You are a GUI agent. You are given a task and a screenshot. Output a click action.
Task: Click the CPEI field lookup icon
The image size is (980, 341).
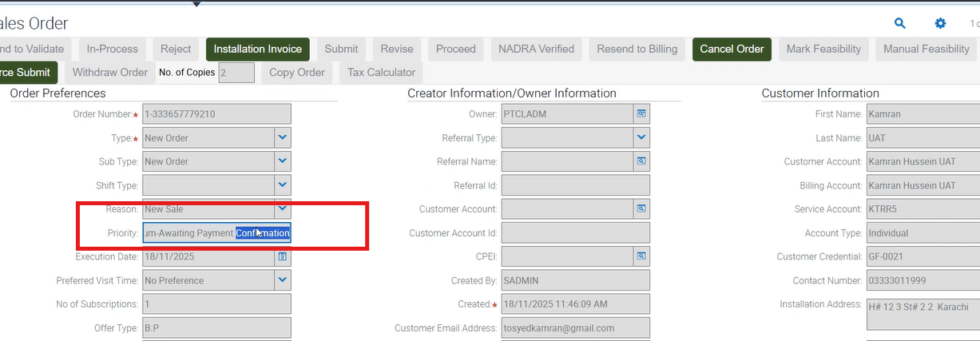click(x=641, y=256)
